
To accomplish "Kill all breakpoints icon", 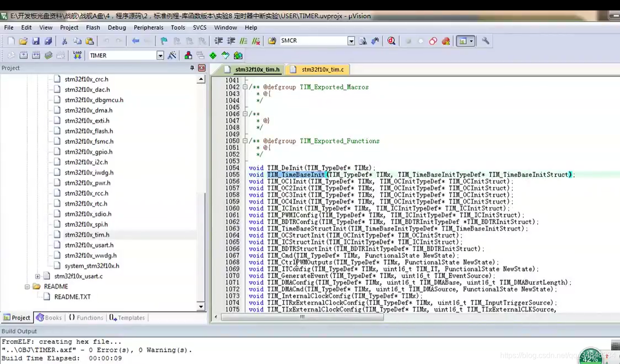I will (x=446, y=41).
